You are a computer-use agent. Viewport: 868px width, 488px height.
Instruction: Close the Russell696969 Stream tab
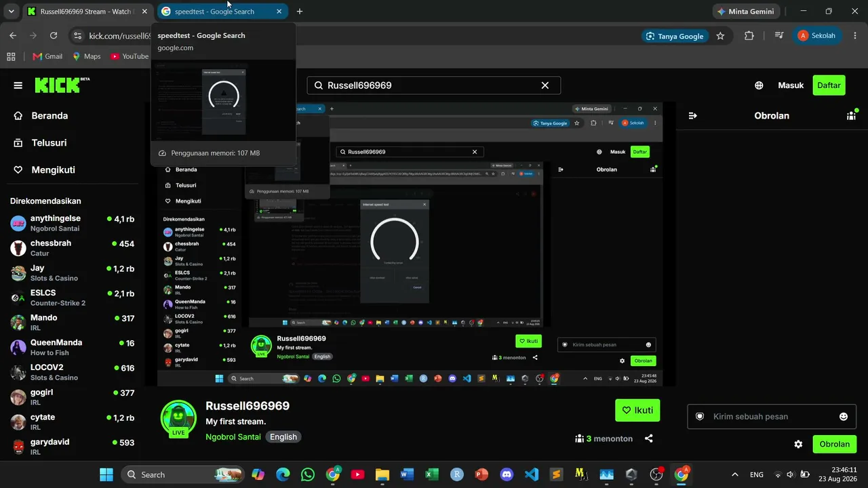click(x=144, y=12)
